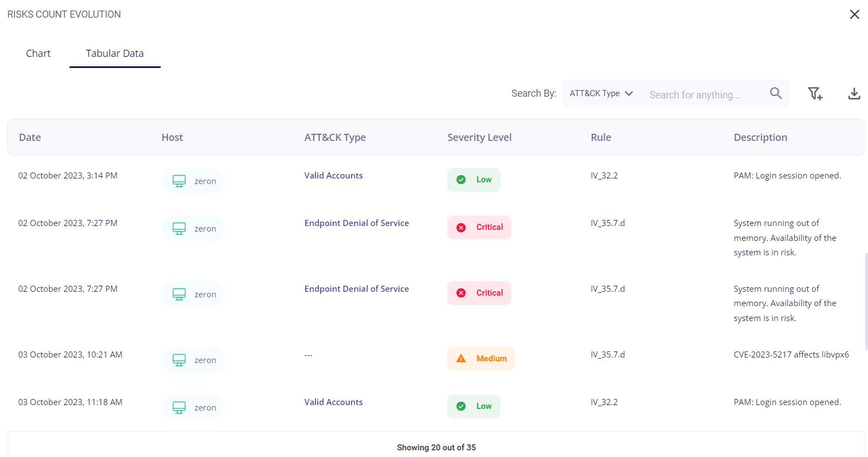This screenshot has height=457, width=868.
Task: Click the Date column header
Action: tap(30, 138)
